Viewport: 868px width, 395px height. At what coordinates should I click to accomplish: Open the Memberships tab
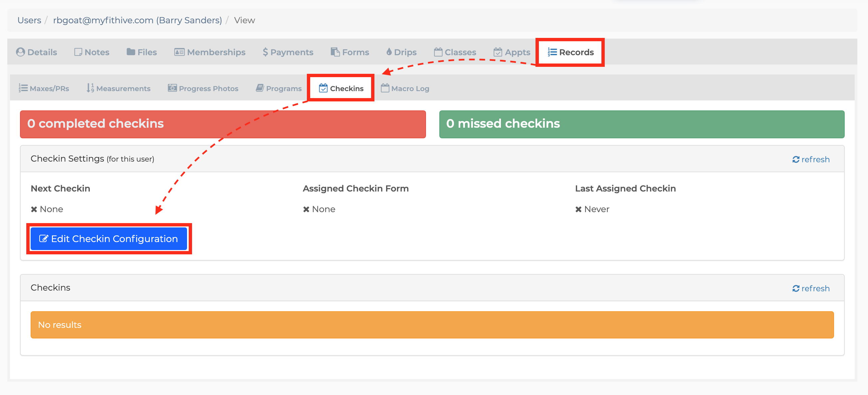210,52
